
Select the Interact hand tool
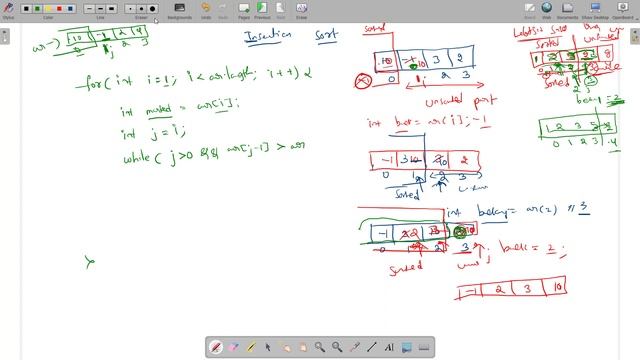(x=285, y=347)
